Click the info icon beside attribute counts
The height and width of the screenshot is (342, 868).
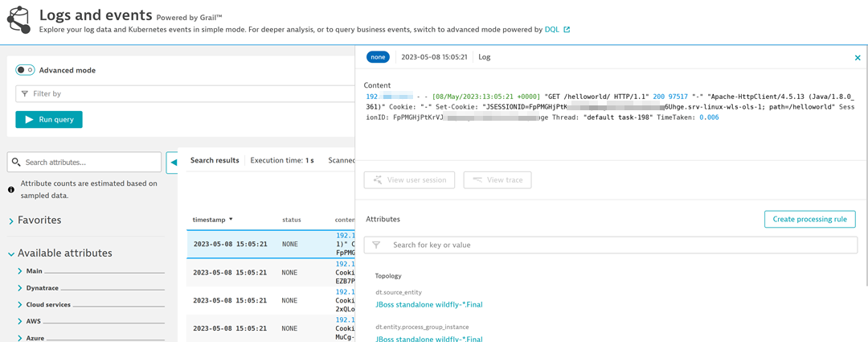tap(11, 190)
